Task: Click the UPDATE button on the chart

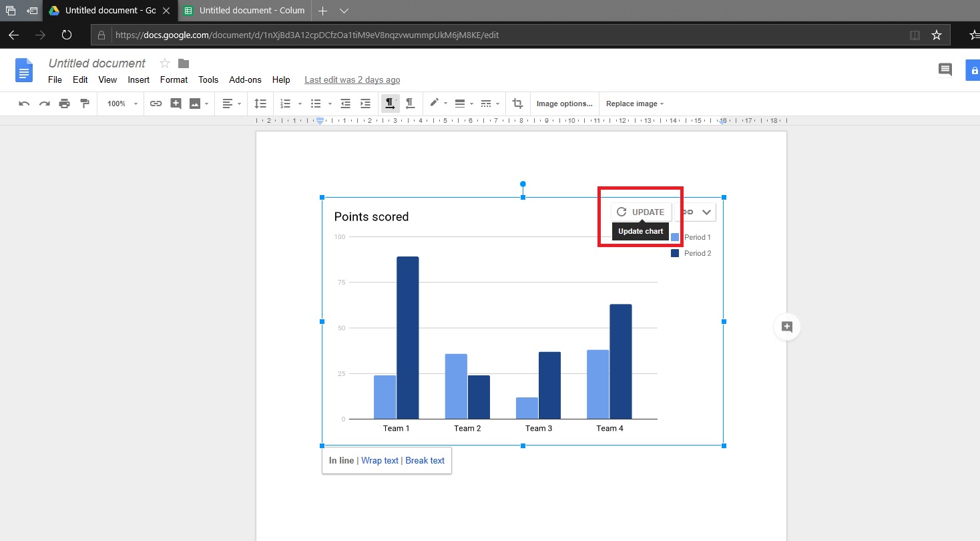Action: tap(640, 211)
